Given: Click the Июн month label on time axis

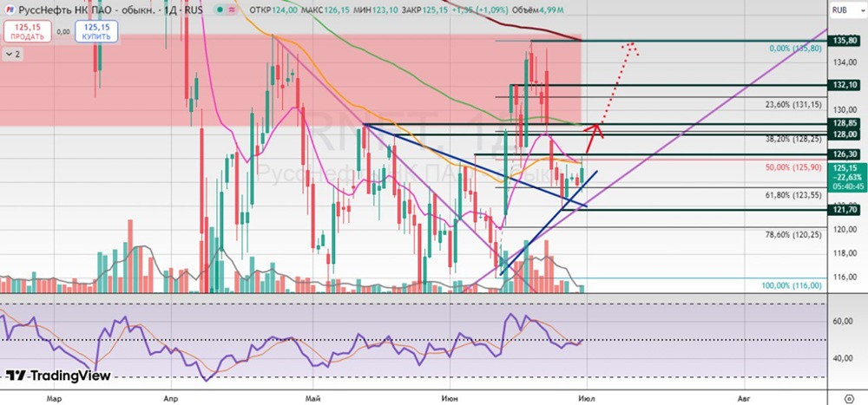Looking at the screenshot, I should (450, 398).
